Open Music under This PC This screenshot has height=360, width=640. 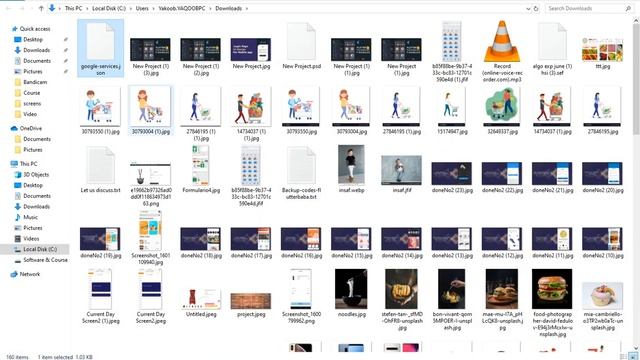coord(30,217)
